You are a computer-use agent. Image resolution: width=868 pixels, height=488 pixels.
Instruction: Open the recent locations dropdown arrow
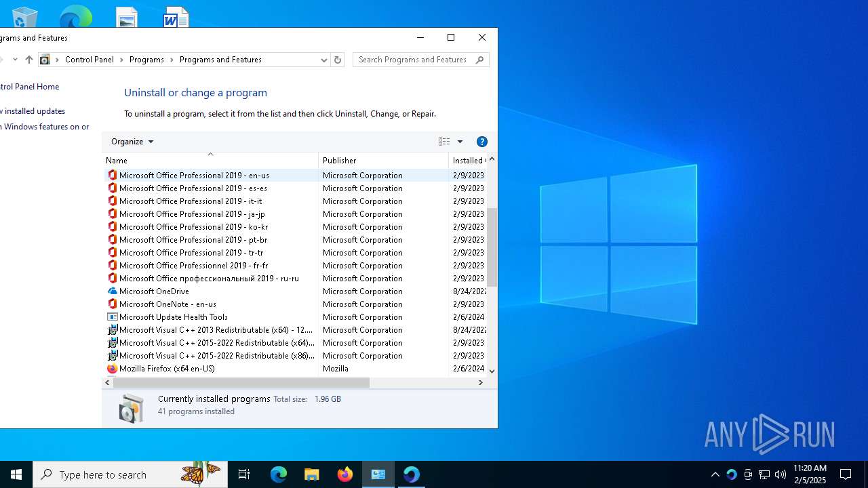(x=15, y=60)
